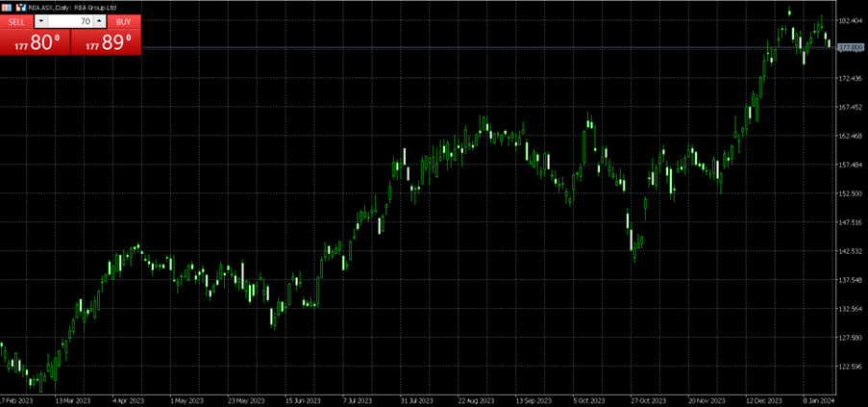Click the volume field showing 70
868x407 pixels.
[70, 21]
